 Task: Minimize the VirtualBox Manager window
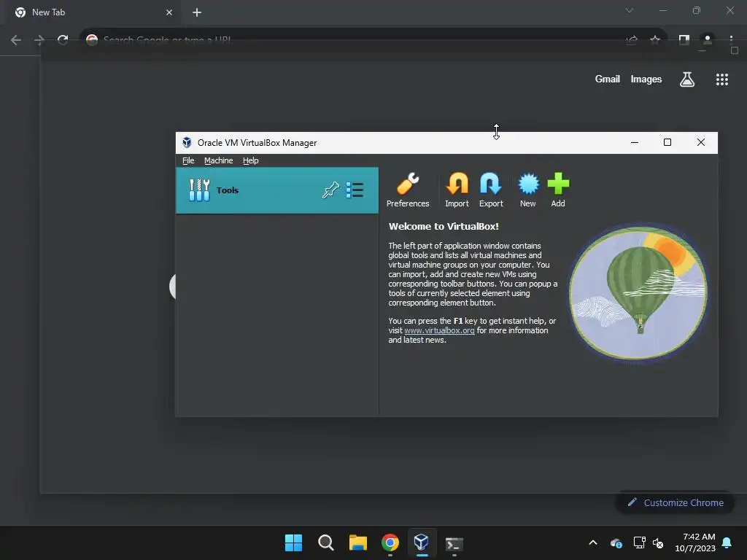(635, 142)
